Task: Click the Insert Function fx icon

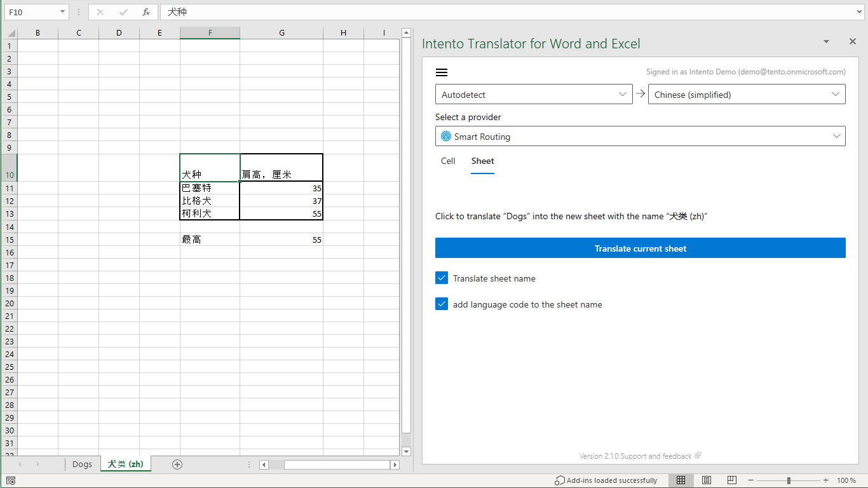Action: (146, 12)
